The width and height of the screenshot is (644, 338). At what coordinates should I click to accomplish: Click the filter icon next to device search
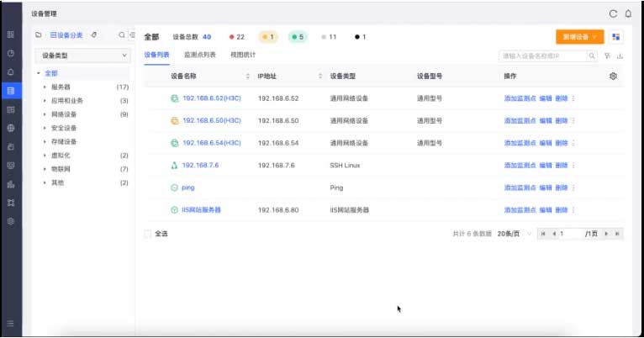point(608,55)
